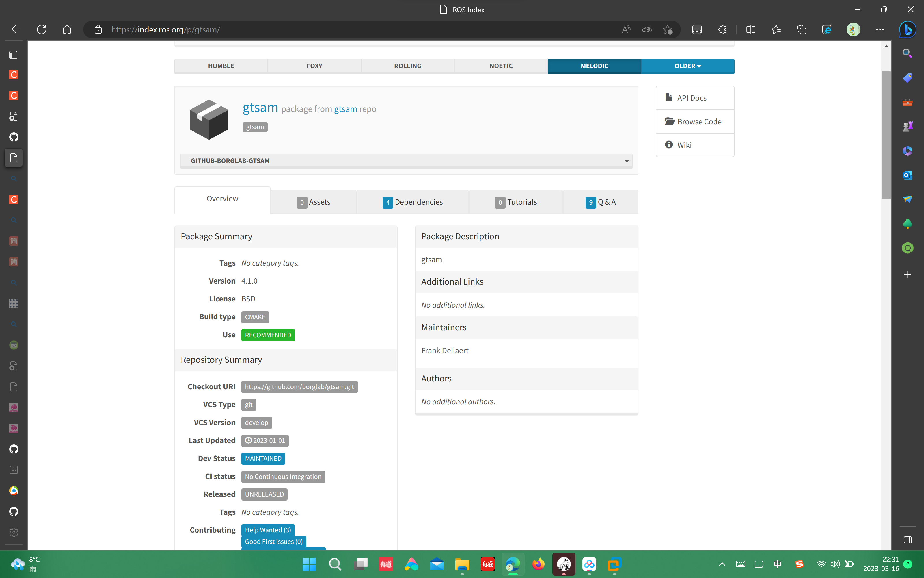Viewport: 924px width, 578px height.
Task: Open File Explorer from the taskbar
Action: point(462,564)
